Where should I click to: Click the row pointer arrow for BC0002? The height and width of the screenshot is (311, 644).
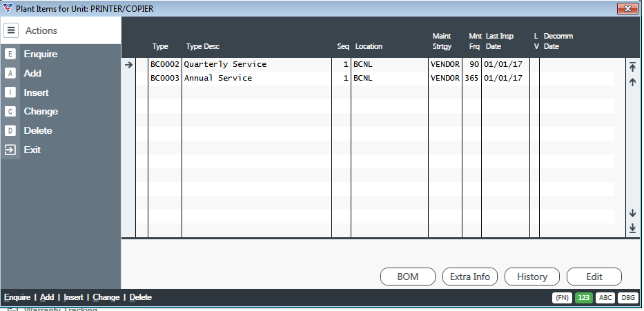[x=128, y=64]
